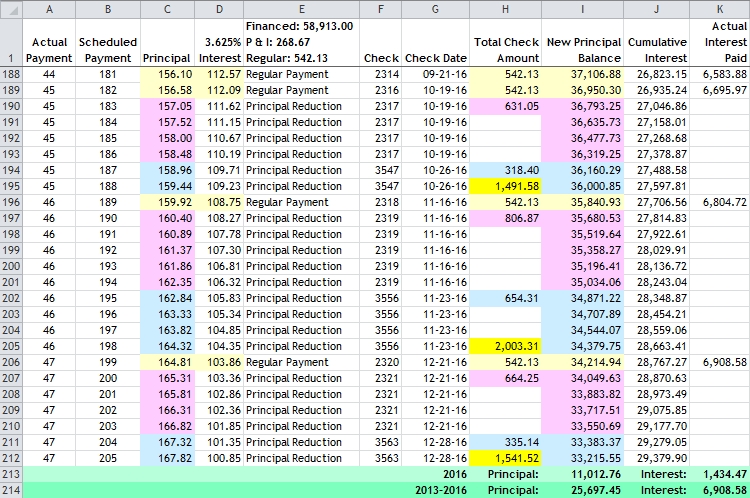This screenshot has width=750, height=498.
Task: Select principal cell 167.82
Action: pyautogui.click(x=167, y=458)
